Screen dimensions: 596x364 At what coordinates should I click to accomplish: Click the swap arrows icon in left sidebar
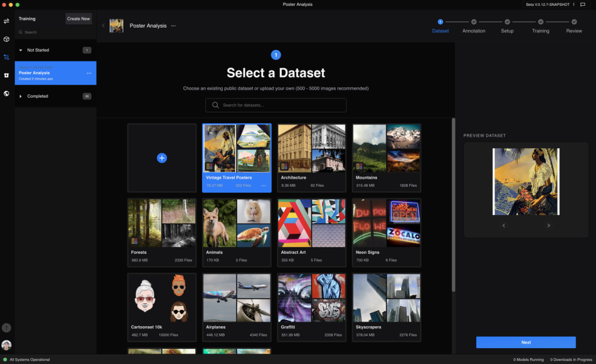pos(6,21)
